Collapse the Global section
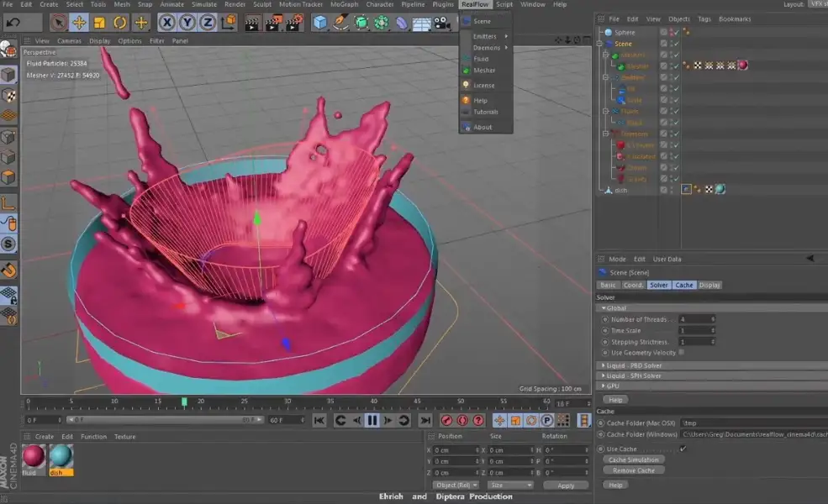The image size is (828, 504). click(x=604, y=308)
